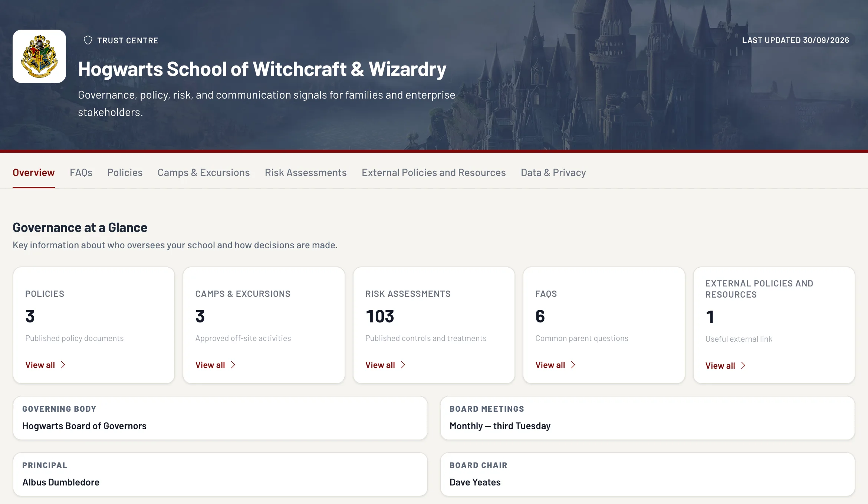Click the Board Meetings card
Viewport: 868px width, 504px height.
tap(648, 418)
